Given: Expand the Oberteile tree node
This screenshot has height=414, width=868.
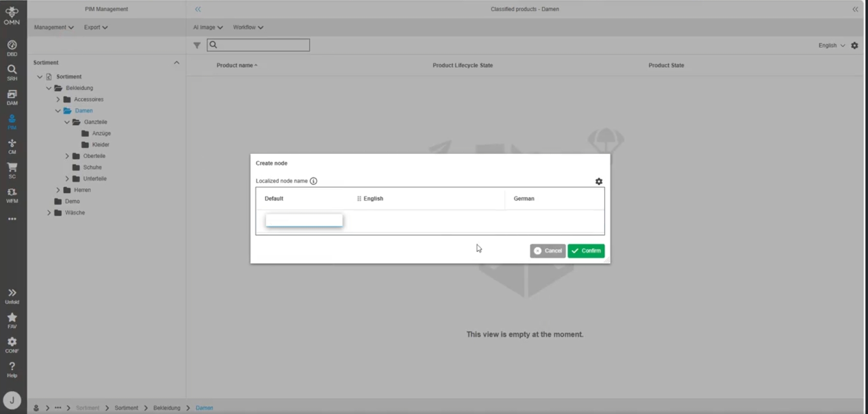Looking at the screenshot, I should tap(67, 156).
